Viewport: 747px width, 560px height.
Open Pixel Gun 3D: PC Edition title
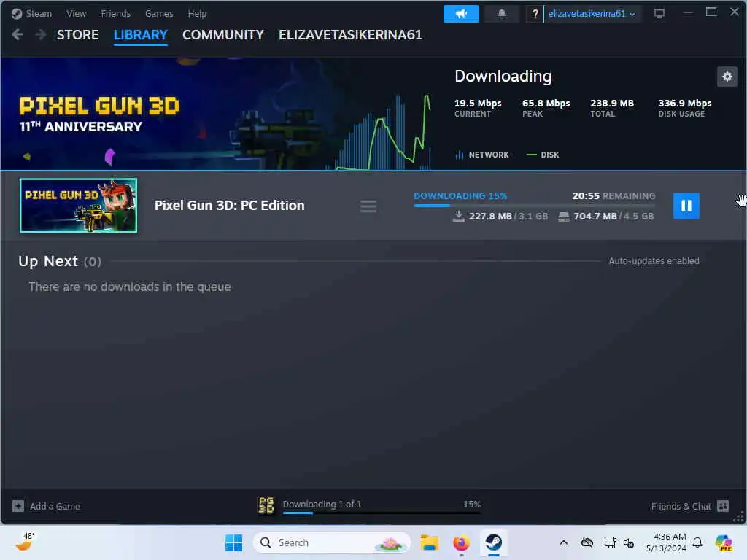(x=230, y=205)
